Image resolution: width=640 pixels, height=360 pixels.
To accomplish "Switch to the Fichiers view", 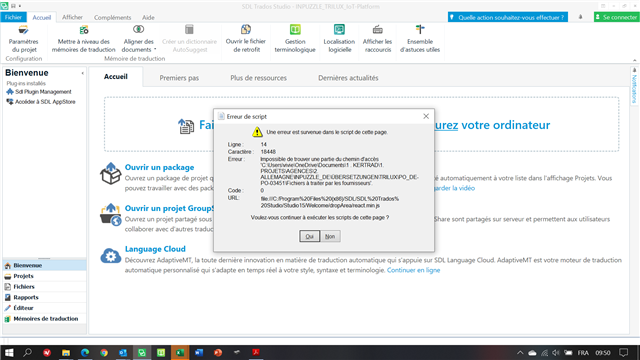I will [x=44, y=287].
